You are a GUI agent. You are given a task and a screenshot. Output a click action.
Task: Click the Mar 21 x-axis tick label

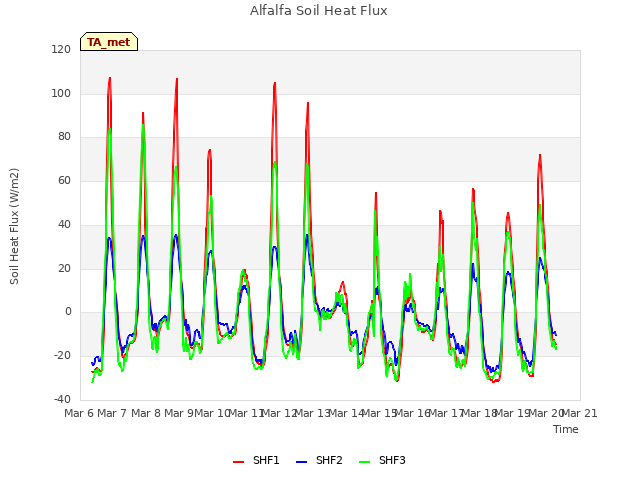click(x=579, y=413)
